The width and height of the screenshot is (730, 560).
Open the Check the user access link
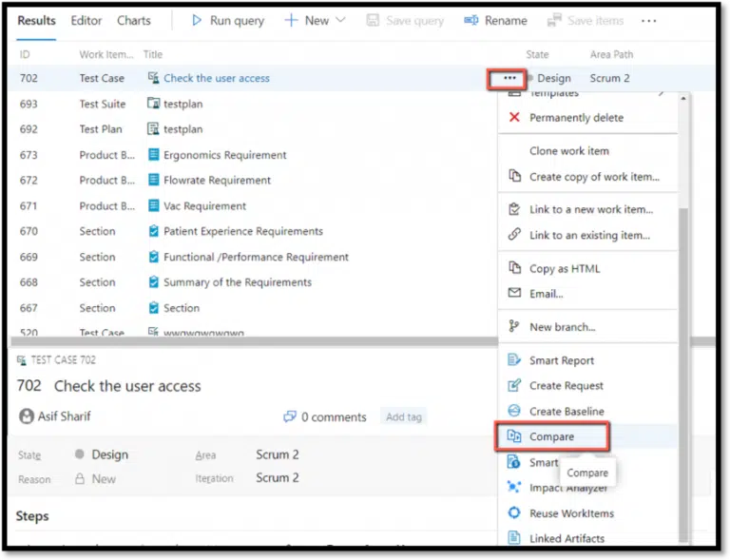[217, 78]
